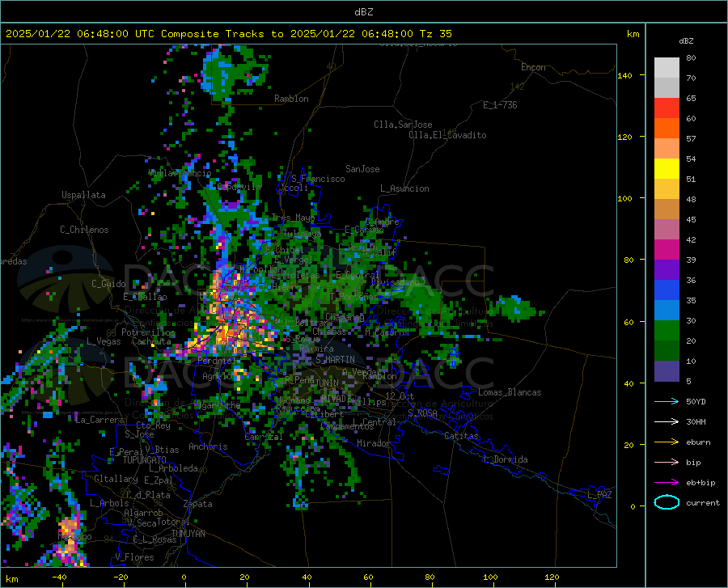Select the bottom slate-purple legend swatch
Viewport: 728px width, 588px height.
point(667,371)
